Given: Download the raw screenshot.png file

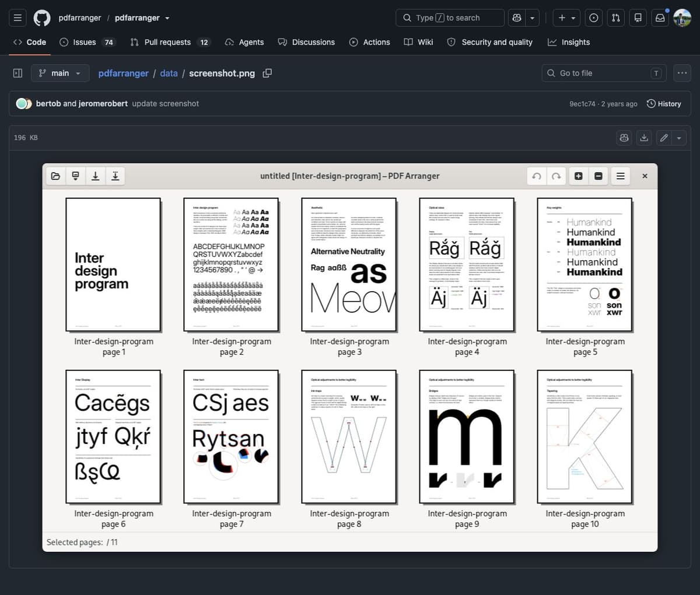Looking at the screenshot, I should coord(644,138).
